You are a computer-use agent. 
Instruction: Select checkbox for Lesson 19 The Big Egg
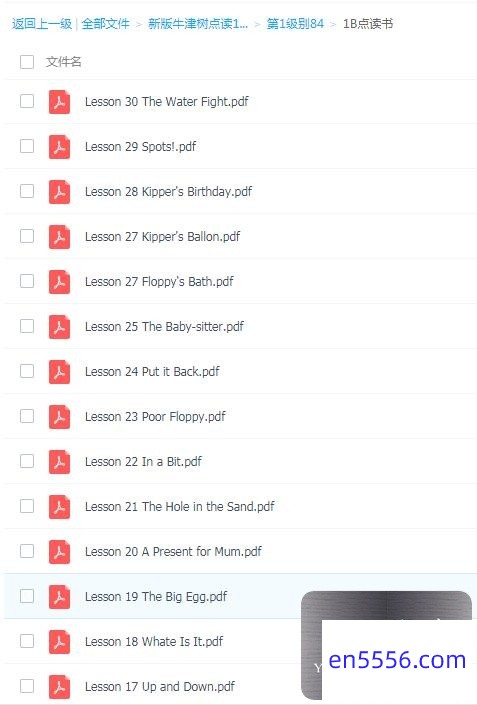click(27, 596)
